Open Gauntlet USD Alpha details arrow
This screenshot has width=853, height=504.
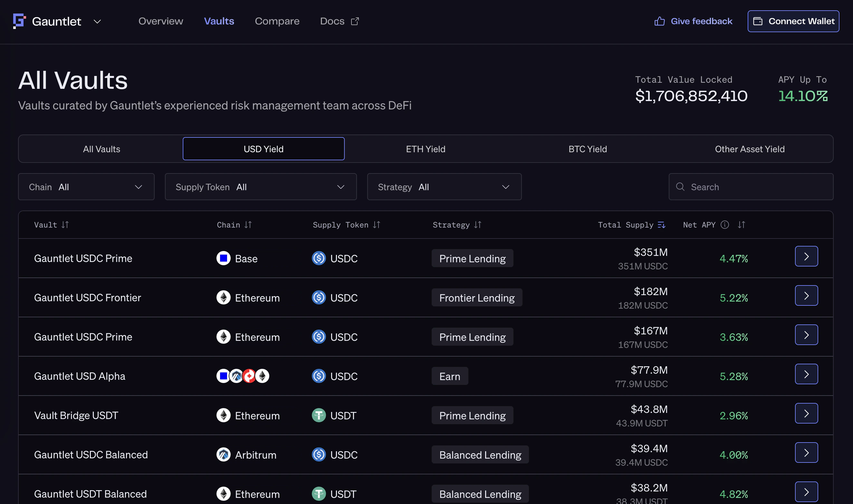[806, 374]
